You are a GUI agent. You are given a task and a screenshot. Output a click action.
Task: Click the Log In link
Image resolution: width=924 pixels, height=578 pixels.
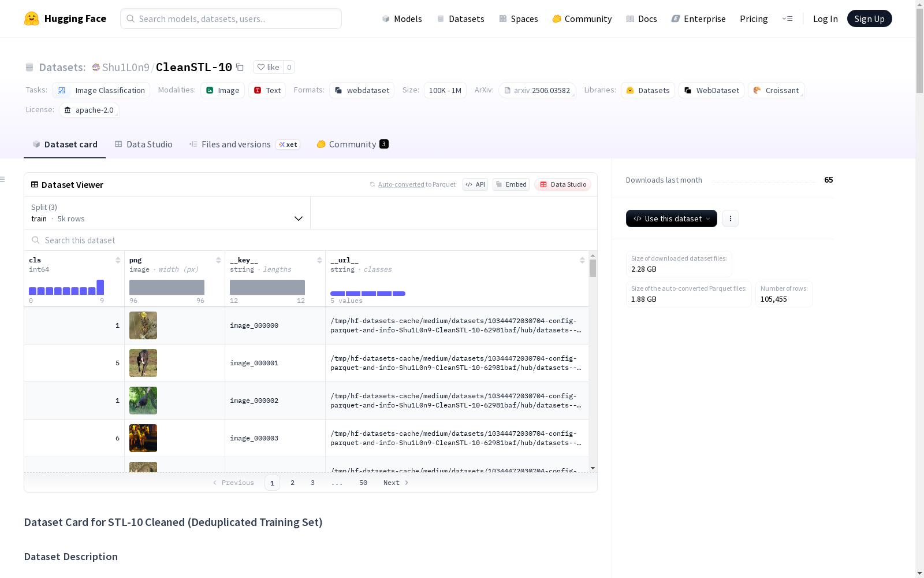tap(825, 18)
